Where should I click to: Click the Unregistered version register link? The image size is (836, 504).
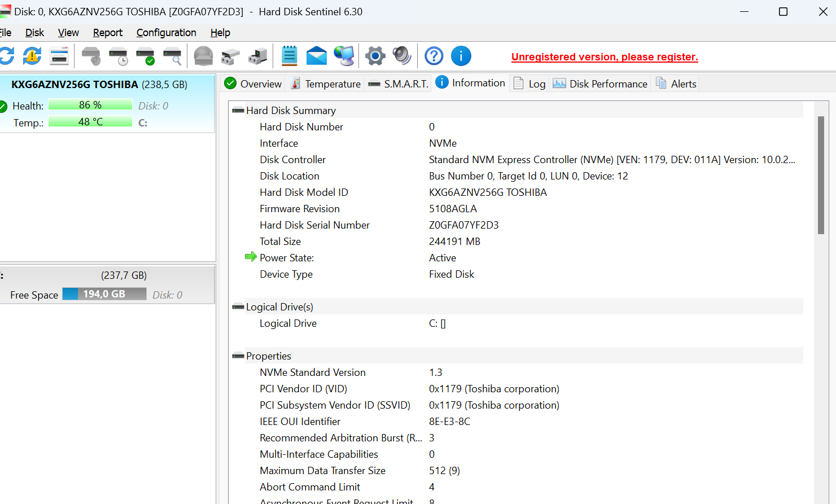604,57
